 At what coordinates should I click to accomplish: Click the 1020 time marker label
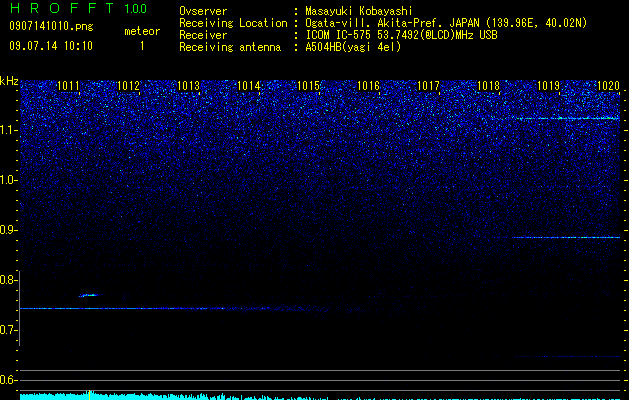click(x=609, y=86)
